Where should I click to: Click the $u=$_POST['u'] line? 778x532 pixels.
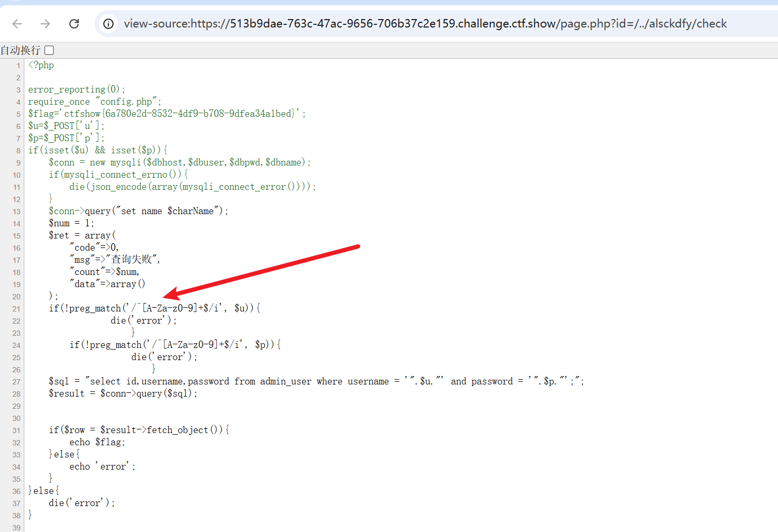[x=66, y=126]
